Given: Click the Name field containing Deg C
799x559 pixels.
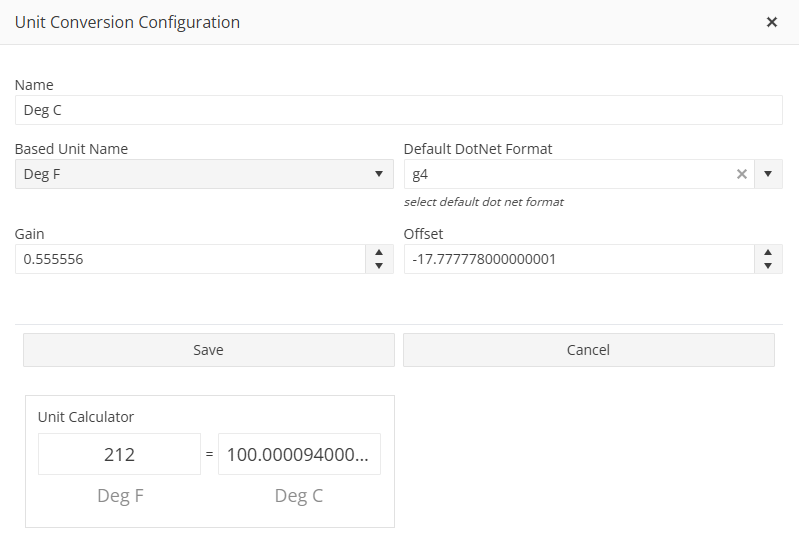Looking at the screenshot, I should tap(398, 110).
